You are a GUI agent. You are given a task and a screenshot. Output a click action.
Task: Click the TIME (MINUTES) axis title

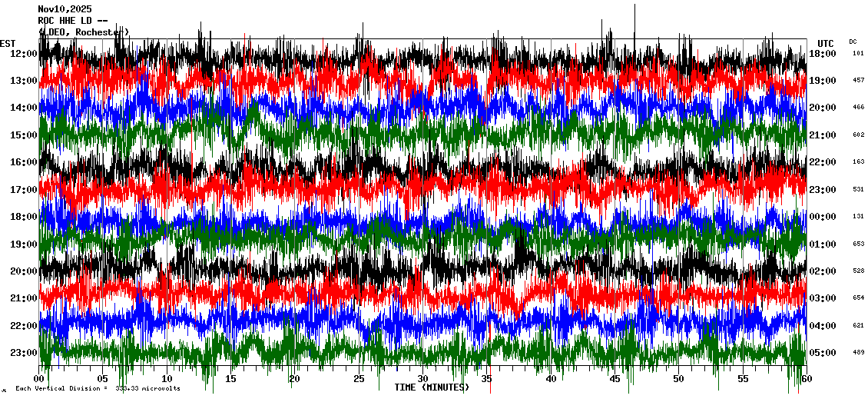coord(432,387)
